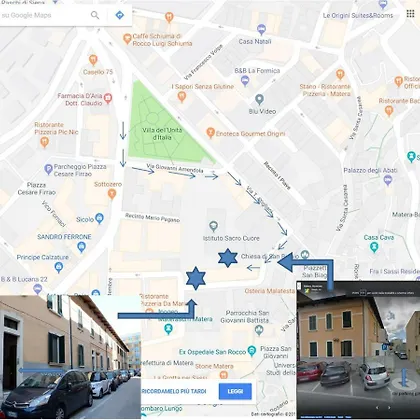Image resolution: width=420 pixels, height=420 pixels.
Task: Click RICORDAMELO PIÙ TARDI link
Action: (x=174, y=391)
